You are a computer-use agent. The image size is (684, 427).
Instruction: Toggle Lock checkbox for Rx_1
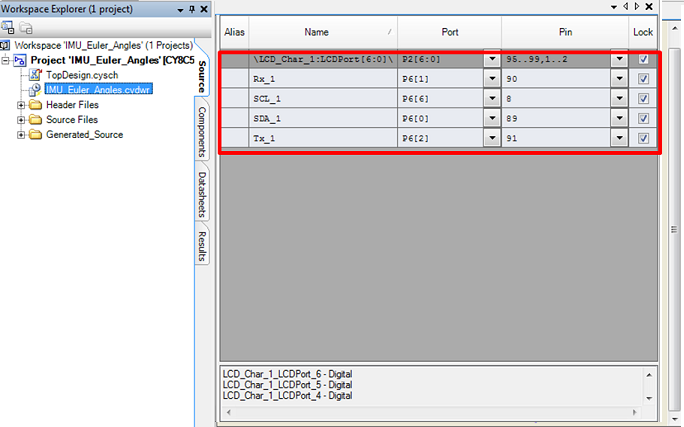pyautogui.click(x=643, y=78)
